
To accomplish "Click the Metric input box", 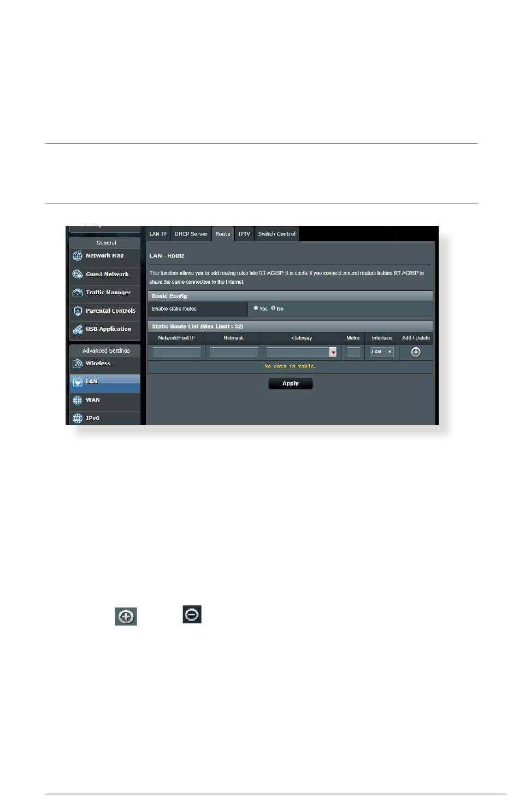I will (x=353, y=353).
